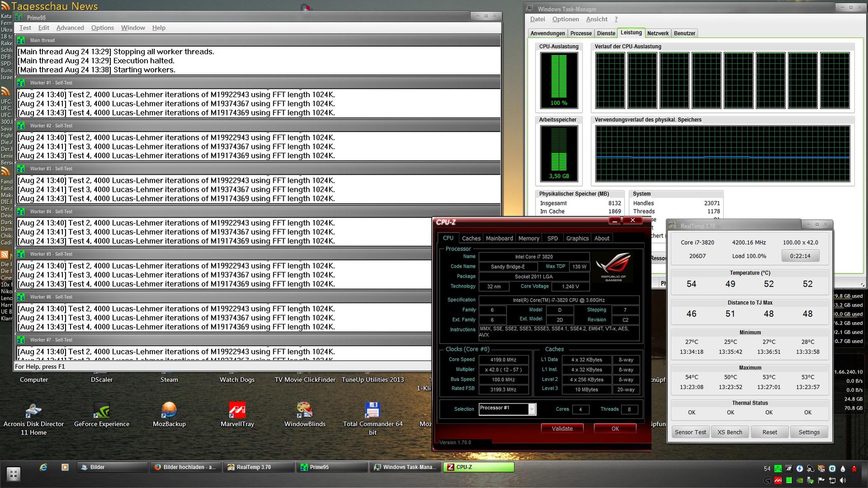Click the Worker #1 window icon in Prime95
This screenshot has height=488, width=868.
21,83
